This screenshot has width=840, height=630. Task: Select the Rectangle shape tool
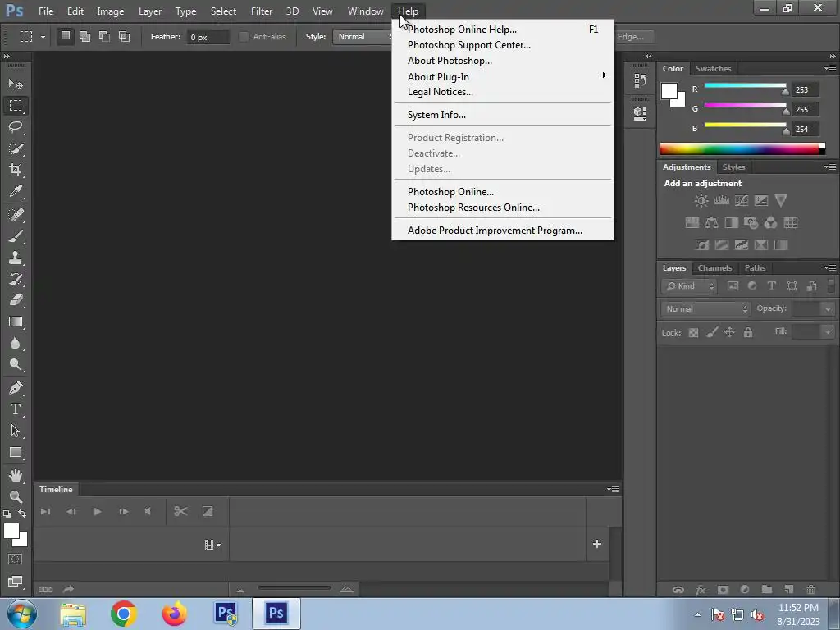(16, 452)
